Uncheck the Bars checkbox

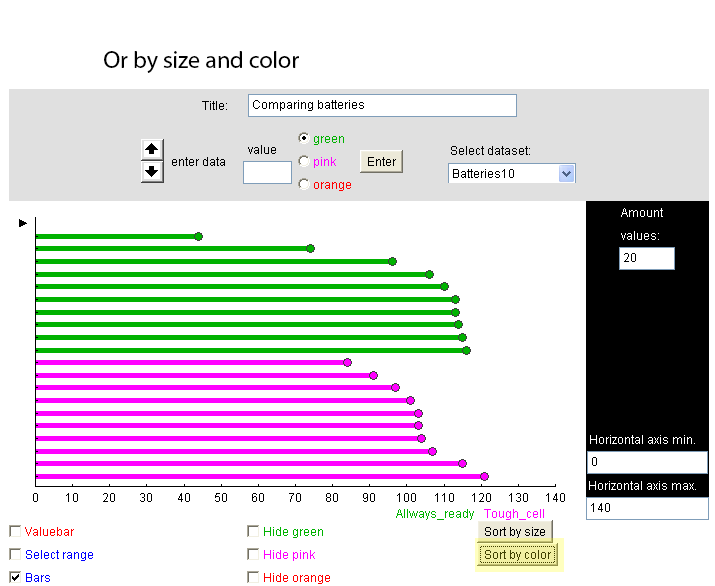pyautogui.click(x=15, y=577)
